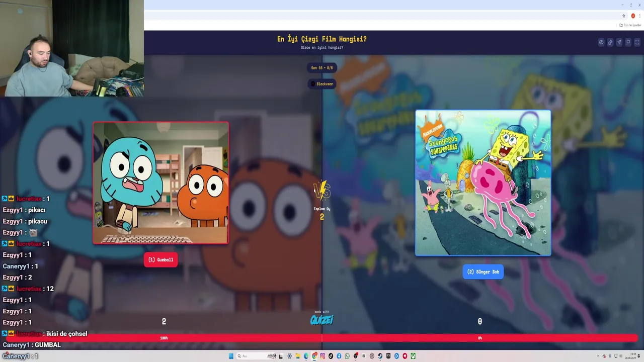Open CapCut from the taskbar

coord(364,356)
